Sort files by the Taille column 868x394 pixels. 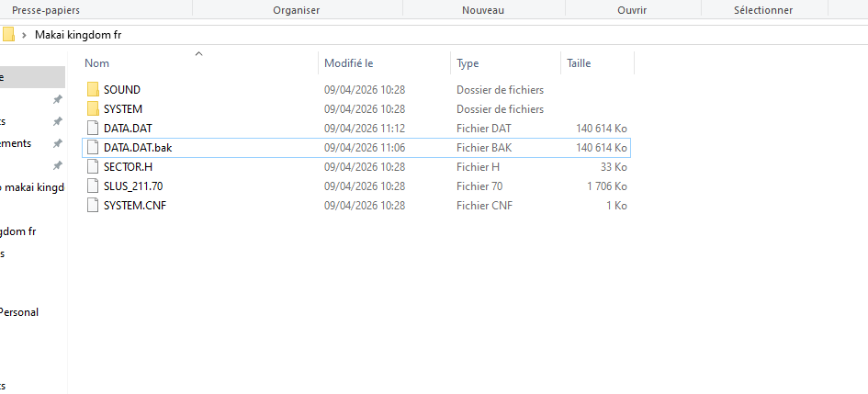click(579, 63)
